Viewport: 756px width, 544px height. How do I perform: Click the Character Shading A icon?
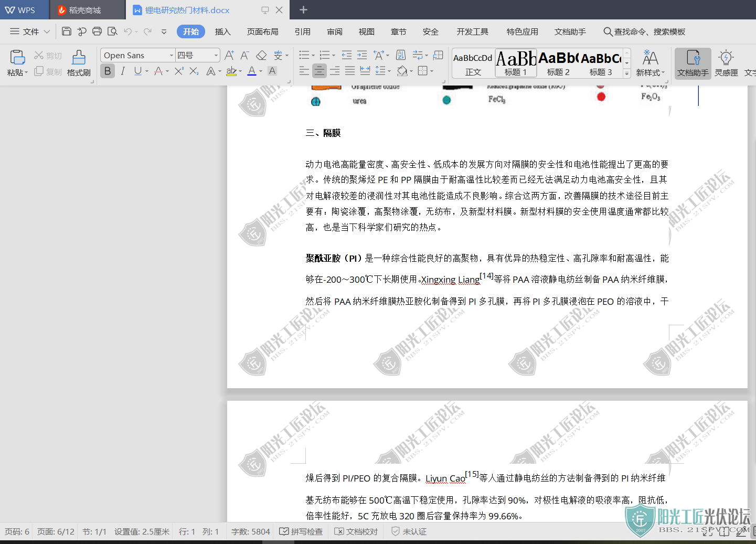pos(272,71)
